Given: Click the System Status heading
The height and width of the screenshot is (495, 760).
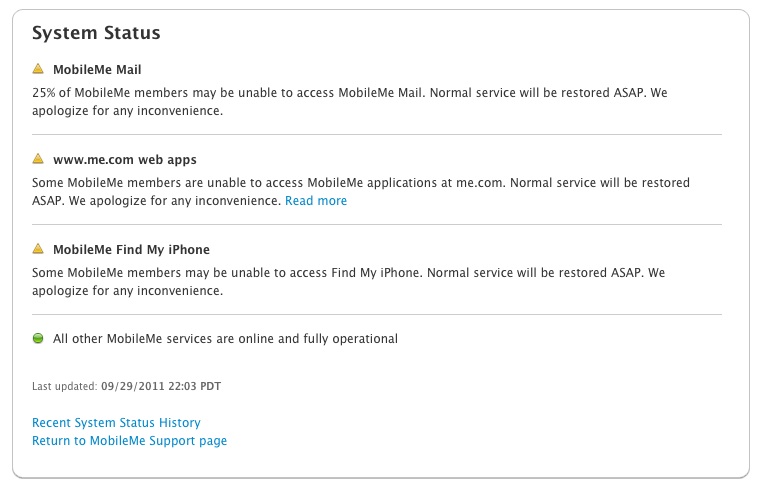Looking at the screenshot, I should (96, 33).
